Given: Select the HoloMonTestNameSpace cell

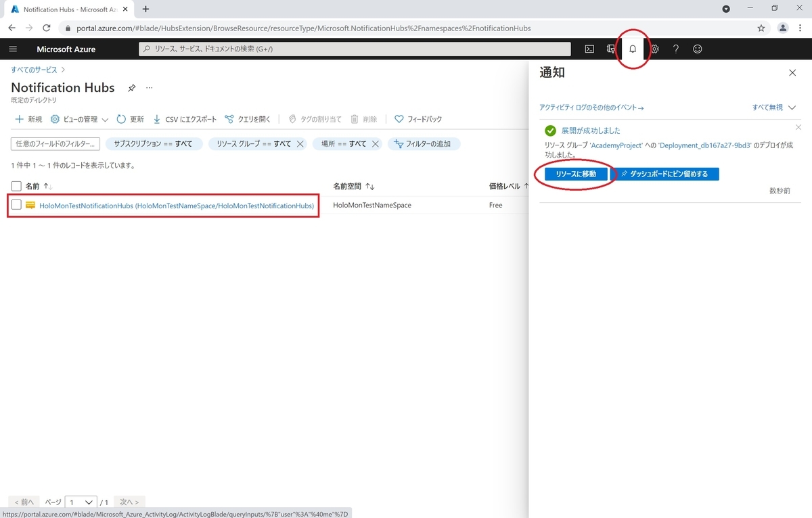Looking at the screenshot, I should [x=372, y=205].
